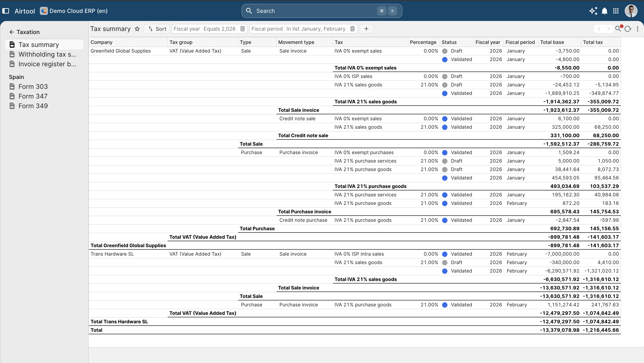This screenshot has width=644, height=363.
Task: Click the AI sparkle assistant icon
Action: tap(593, 11)
